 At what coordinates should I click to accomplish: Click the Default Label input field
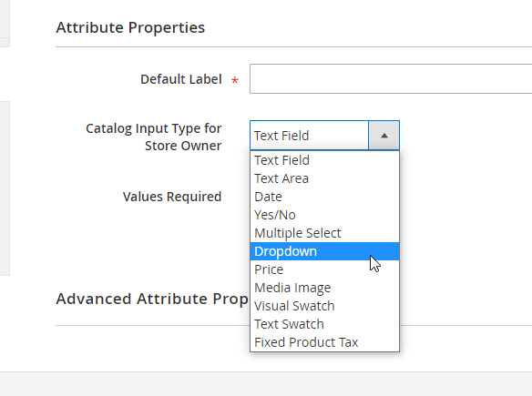pyautogui.click(x=391, y=78)
